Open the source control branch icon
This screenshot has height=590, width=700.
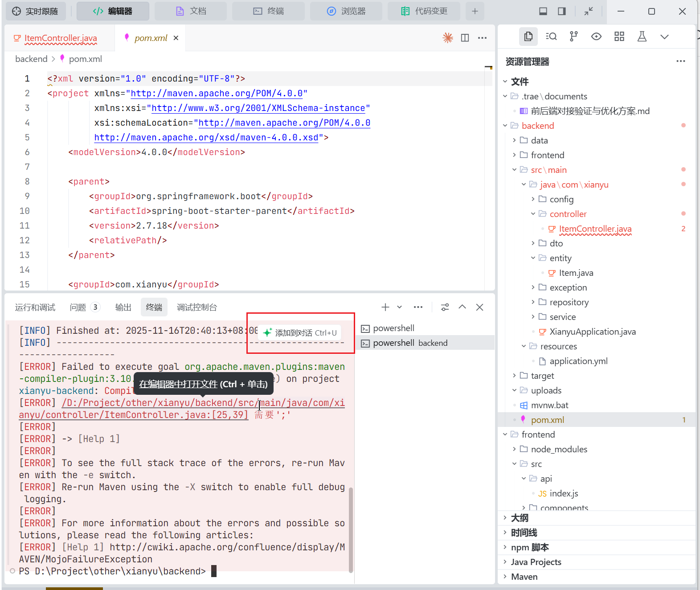[573, 37]
